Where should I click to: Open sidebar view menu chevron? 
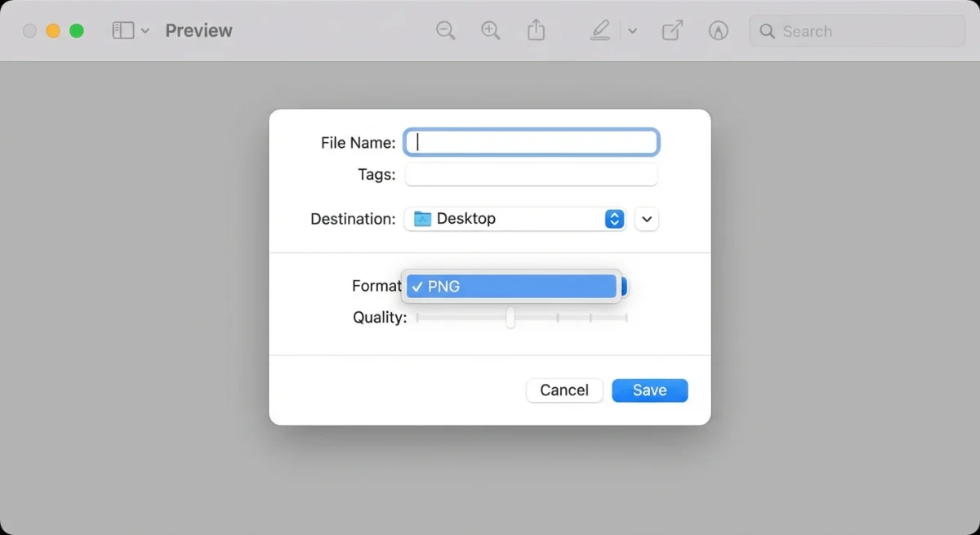[145, 31]
